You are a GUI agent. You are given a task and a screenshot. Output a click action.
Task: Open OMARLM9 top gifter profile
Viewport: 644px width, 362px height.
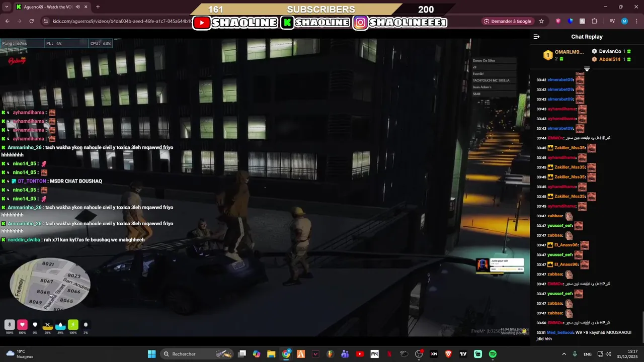(x=569, y=52)
